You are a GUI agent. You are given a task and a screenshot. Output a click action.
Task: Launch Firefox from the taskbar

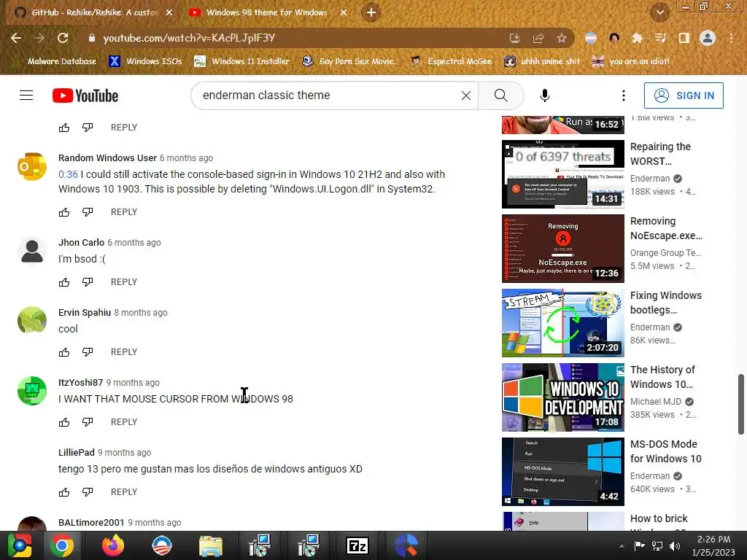[112, 545]
